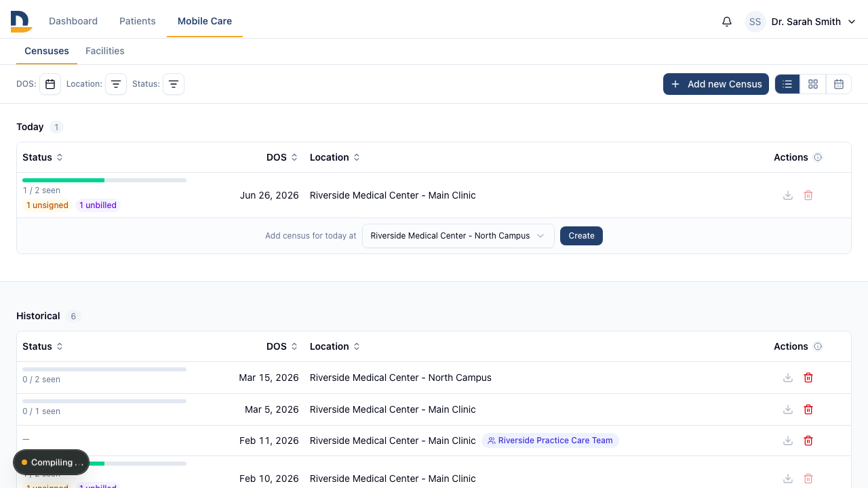Screen dimensions: 868x488
Task: Delete the Mar 5, 2026 census
Action: click(x=808, y=409)
